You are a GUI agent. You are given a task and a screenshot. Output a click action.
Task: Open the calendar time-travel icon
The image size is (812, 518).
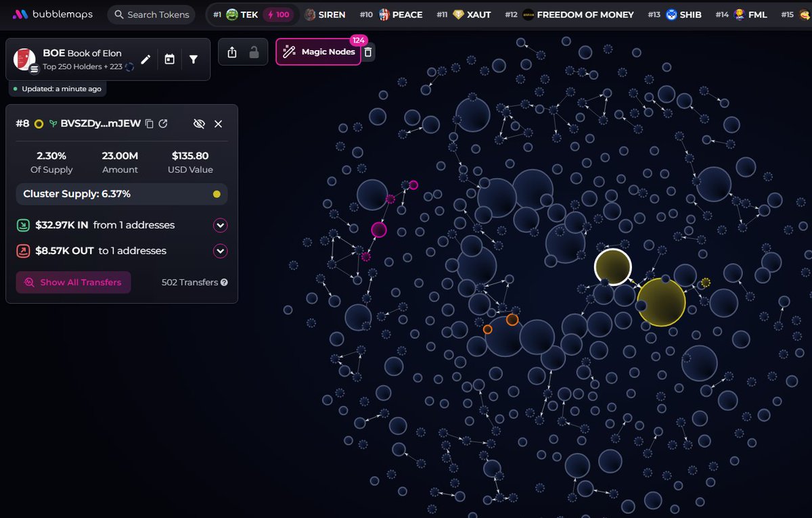click(169, 58)
